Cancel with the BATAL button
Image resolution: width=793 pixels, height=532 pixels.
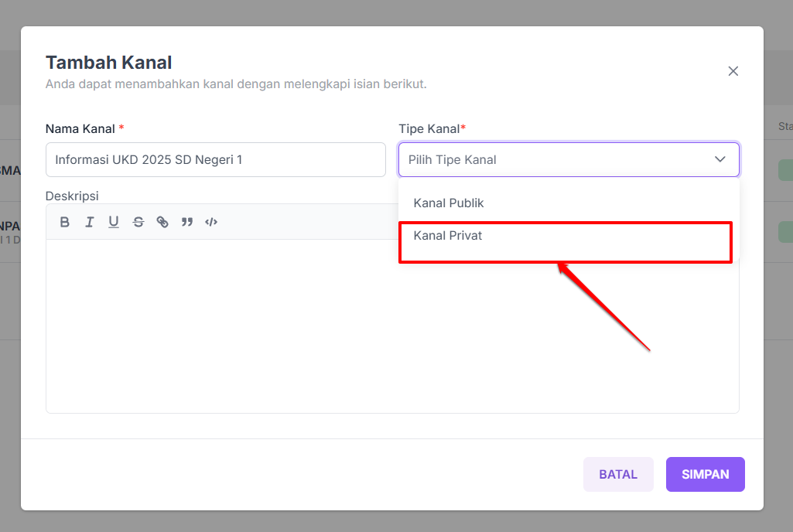618,474
